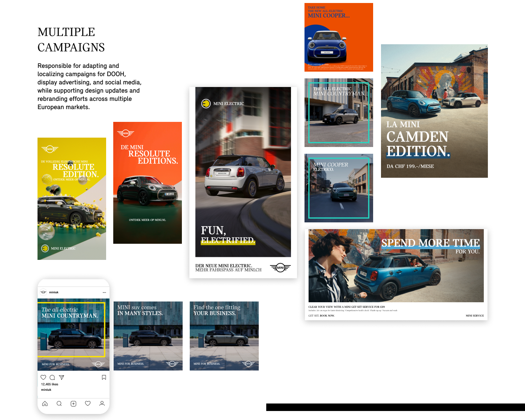The width and height of the screenshot is (525, 420).
Task: Click the yellow MINI Electric plug badge on large poster
Action: pos(206,103)
